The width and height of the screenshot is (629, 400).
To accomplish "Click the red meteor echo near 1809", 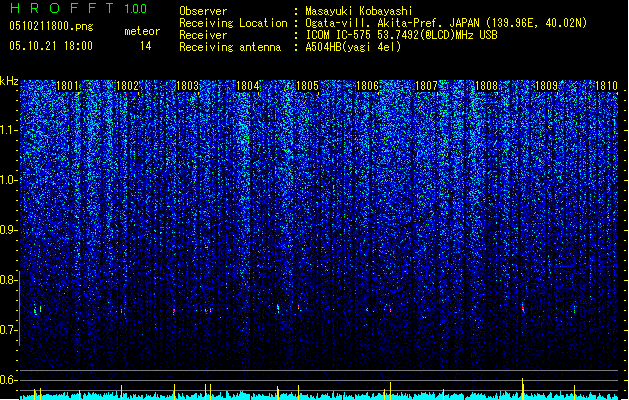I will 523,308.
